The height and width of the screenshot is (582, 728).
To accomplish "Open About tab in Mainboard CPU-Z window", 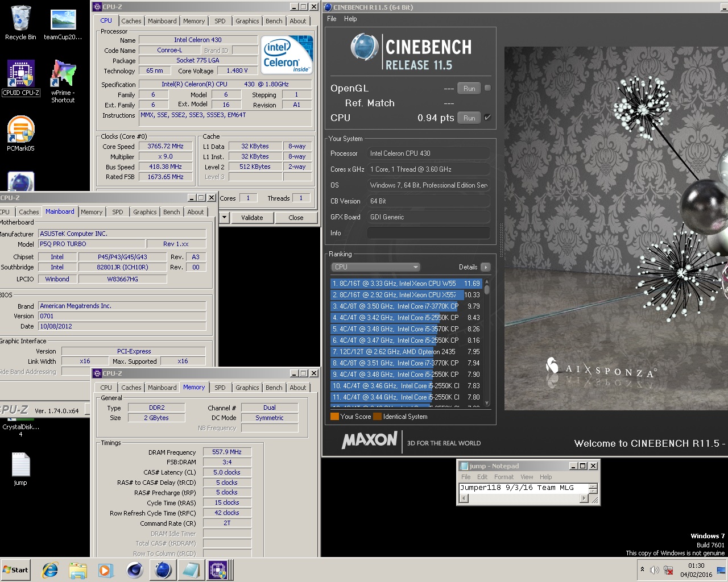I will pyautogui.click(x=195, y=212).
